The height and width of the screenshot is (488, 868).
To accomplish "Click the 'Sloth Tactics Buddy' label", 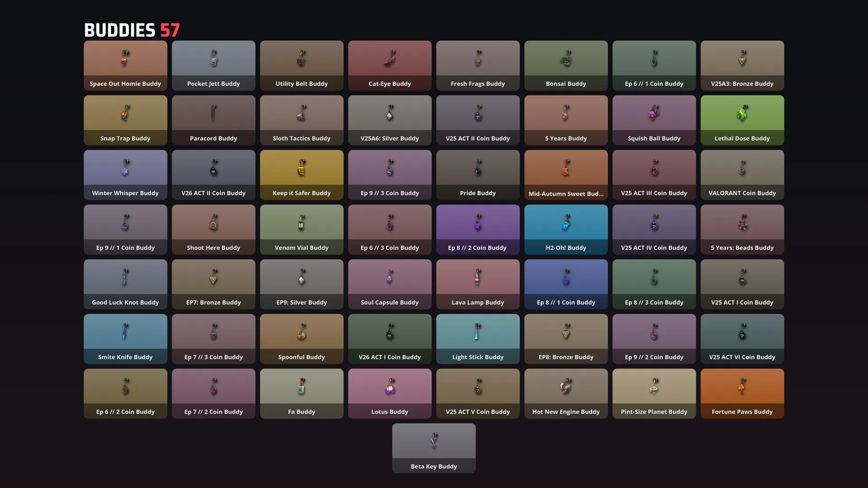I will (x=302, y=138).
